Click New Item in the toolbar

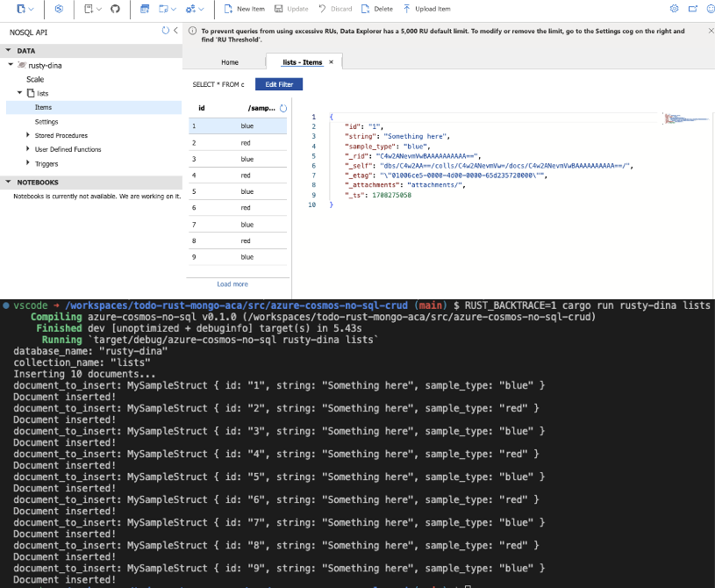(x=245, y=9)
